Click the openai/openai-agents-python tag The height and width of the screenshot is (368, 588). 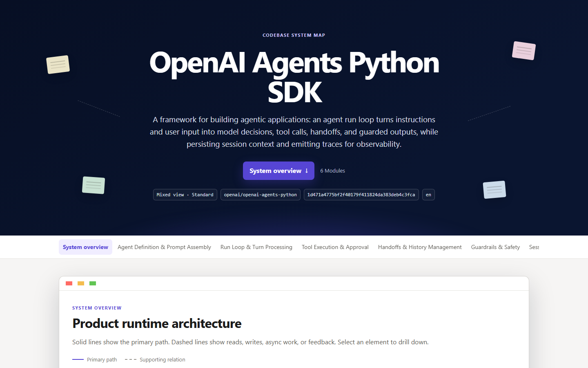tap(261, 195)
